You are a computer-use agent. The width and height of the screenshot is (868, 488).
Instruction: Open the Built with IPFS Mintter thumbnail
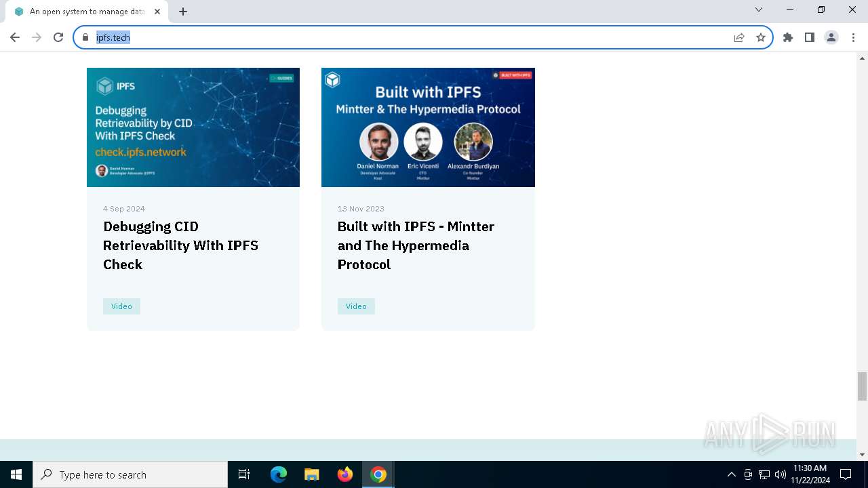coord(428,127)
